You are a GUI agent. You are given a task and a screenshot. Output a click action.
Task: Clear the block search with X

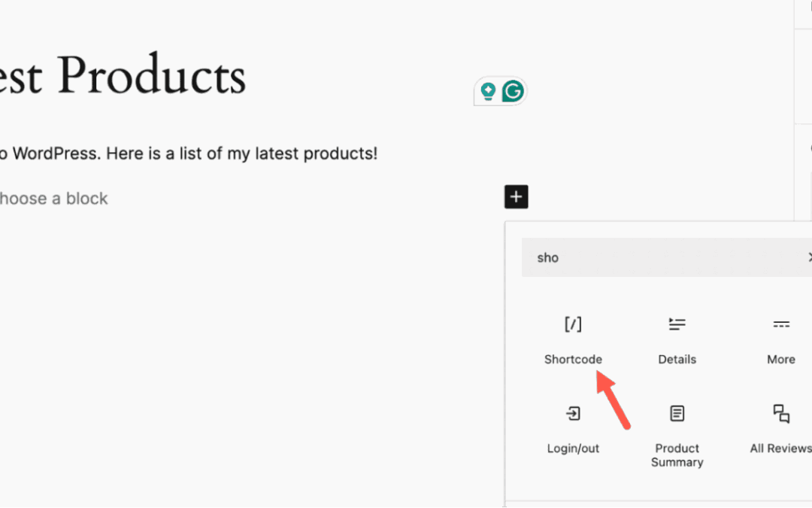(809, 257)
